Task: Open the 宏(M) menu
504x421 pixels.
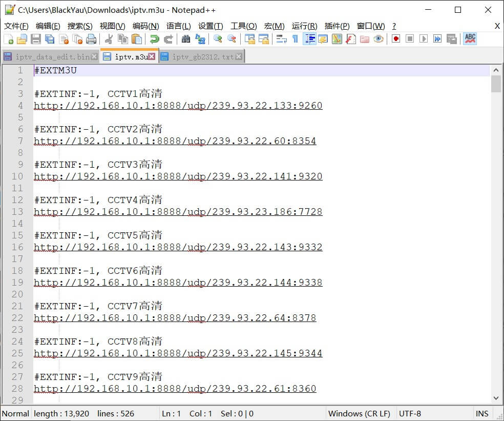Action: pyautogui.click(x=274, y=26)
